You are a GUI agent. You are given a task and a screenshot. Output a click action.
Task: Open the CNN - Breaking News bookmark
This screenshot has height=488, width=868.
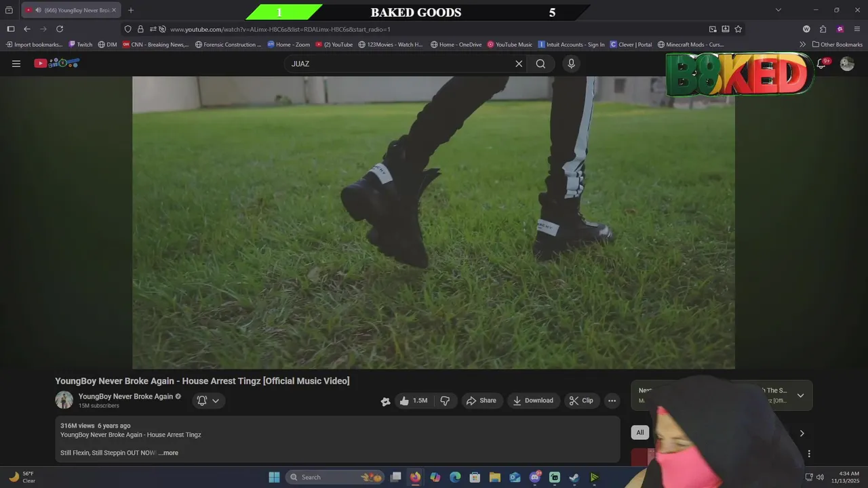point(155,45)
